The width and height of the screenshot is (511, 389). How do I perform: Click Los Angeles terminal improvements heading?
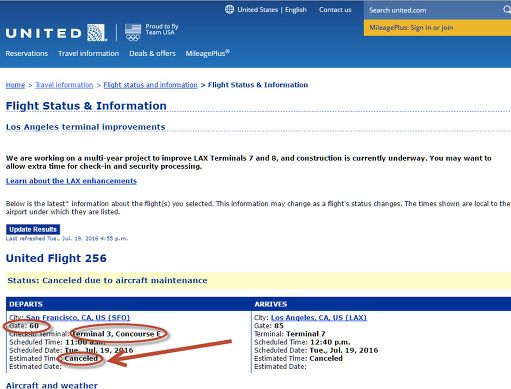[x=85, y=127]
